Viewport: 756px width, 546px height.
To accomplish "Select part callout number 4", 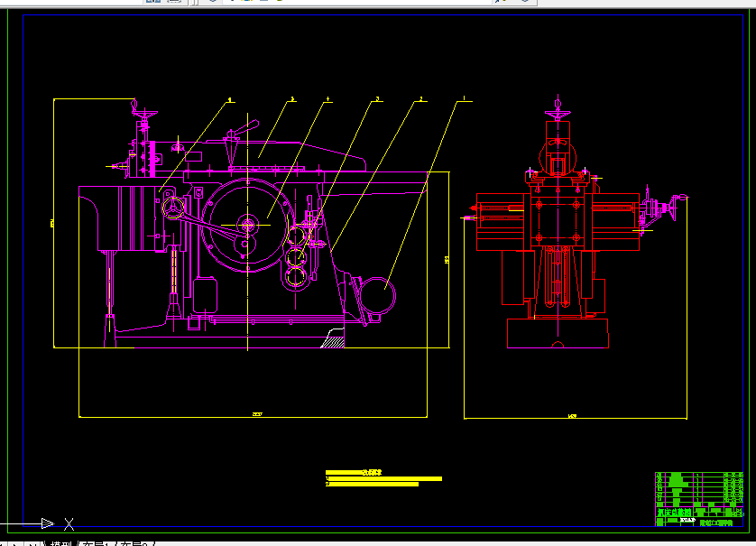I will (327, 99).
